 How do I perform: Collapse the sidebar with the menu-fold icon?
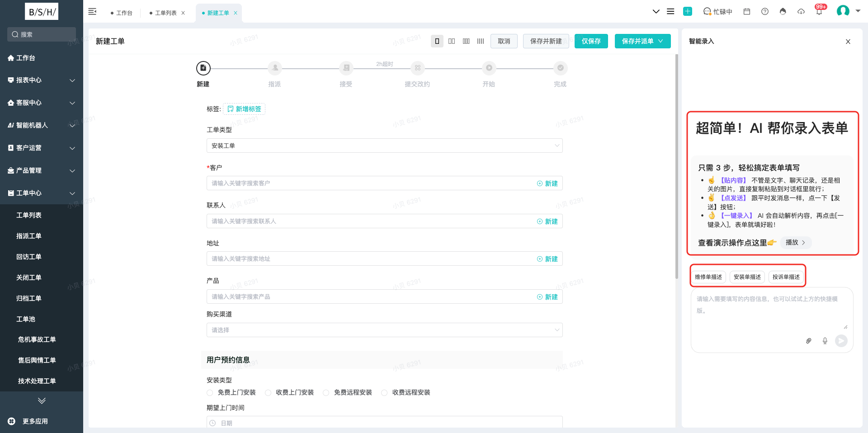tap(92, 12)
